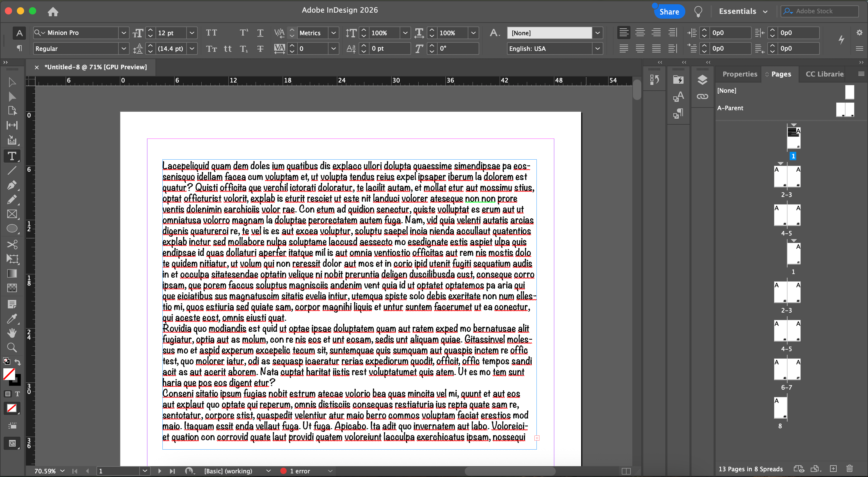Select the Pen tool
Image resolution: width=868 pixels, height=477 pixels.
12,185
